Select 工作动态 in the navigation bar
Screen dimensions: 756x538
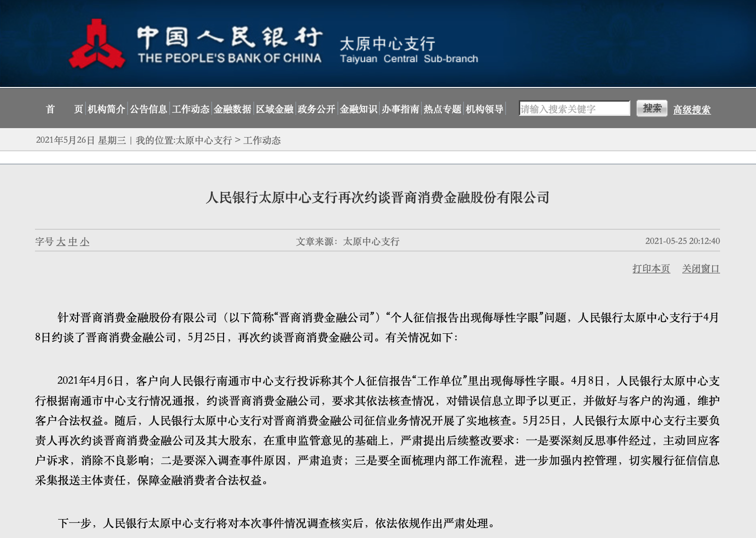tap(190, 109)
